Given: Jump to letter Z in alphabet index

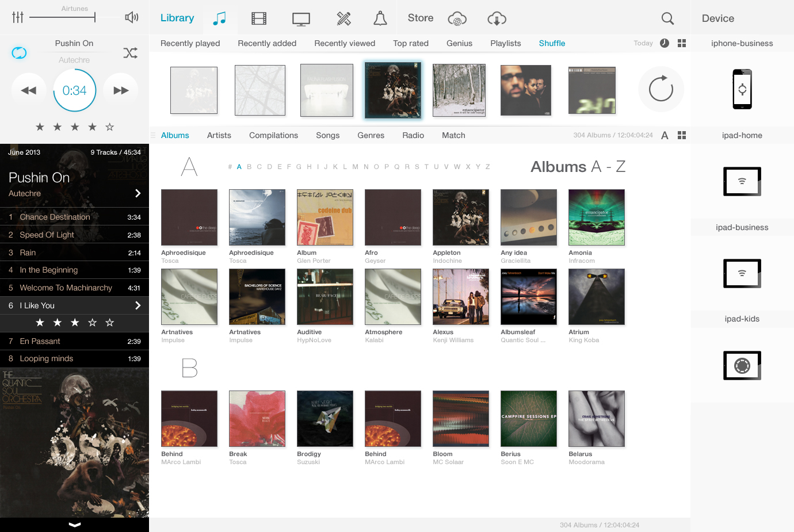Looking at the screenshot, I should pos(488,167).
